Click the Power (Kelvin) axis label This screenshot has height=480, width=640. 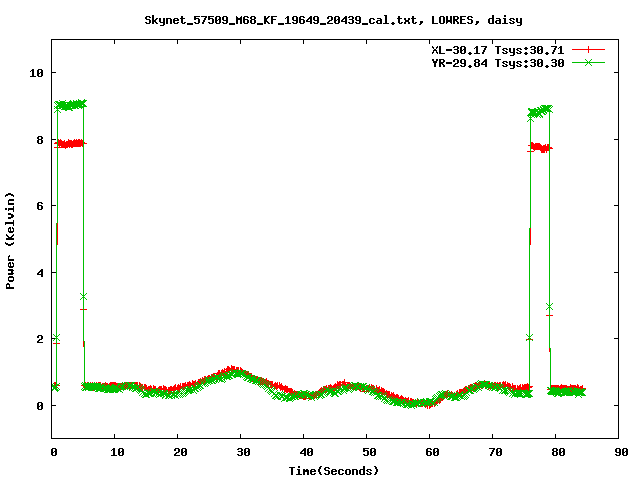tap(10, 241)
